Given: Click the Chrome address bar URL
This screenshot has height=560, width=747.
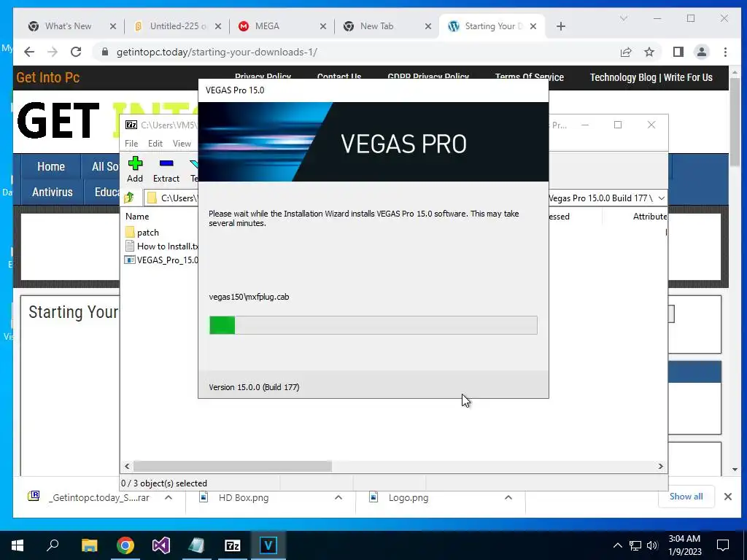Looking at the screenshot, I should 217,52.
